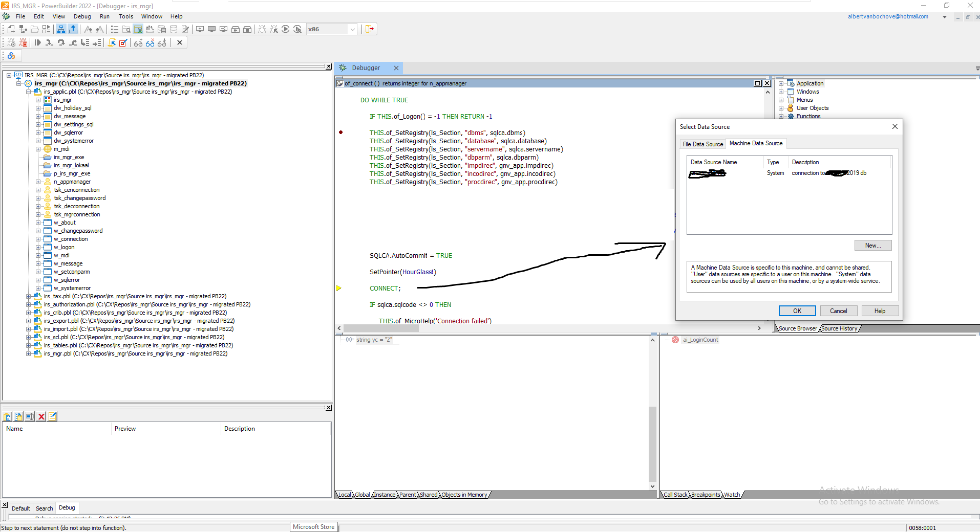This screenshot has height=532, width=980.
Task: Click the red X delete clip icon
Action: pos(41,416)
